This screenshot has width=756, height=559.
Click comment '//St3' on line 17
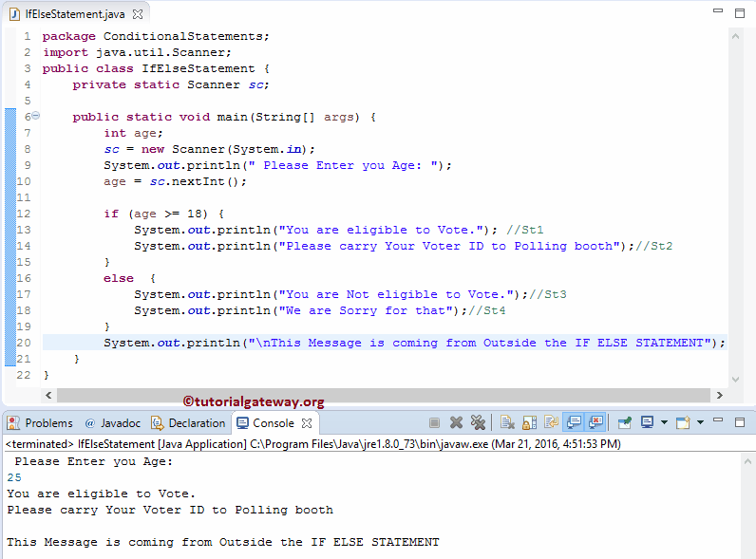click(548, 294)
